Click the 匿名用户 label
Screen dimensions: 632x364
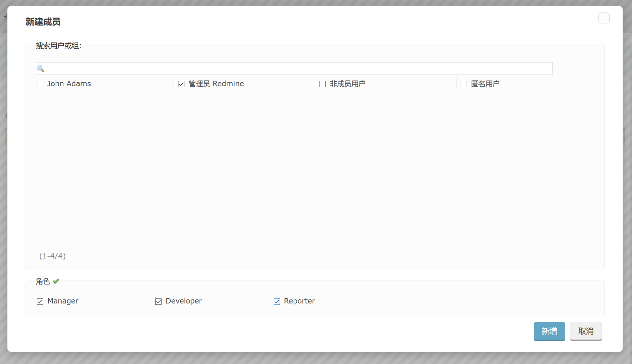click(x=485, y=84)
